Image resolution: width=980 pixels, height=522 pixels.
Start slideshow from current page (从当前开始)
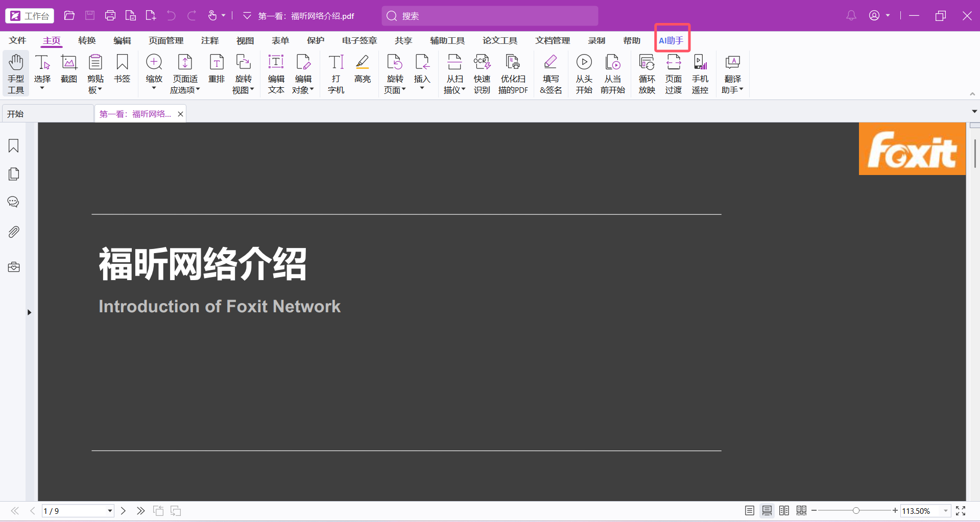(x=612, y=74)
